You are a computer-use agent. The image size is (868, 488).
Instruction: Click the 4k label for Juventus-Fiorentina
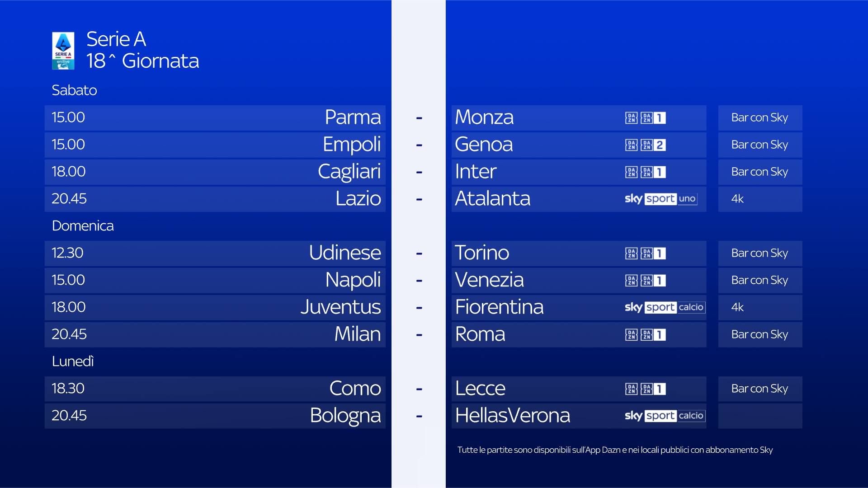point(737,308)
